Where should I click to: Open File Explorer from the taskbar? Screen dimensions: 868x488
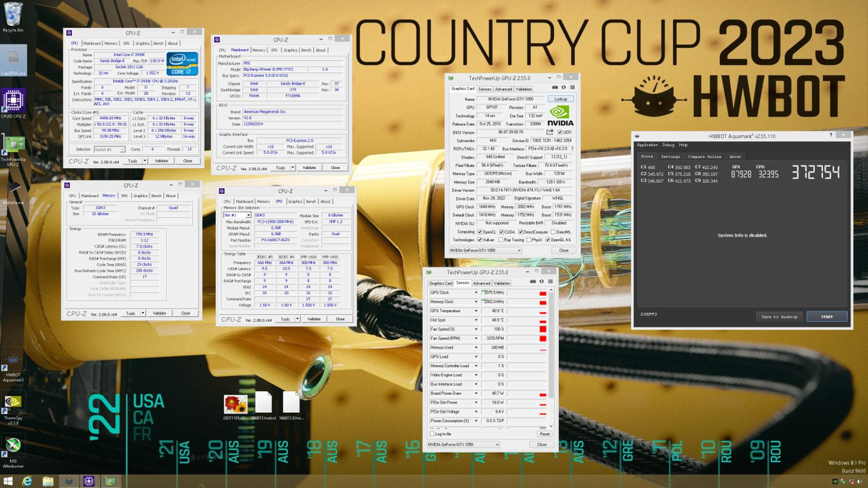(48, 481)
